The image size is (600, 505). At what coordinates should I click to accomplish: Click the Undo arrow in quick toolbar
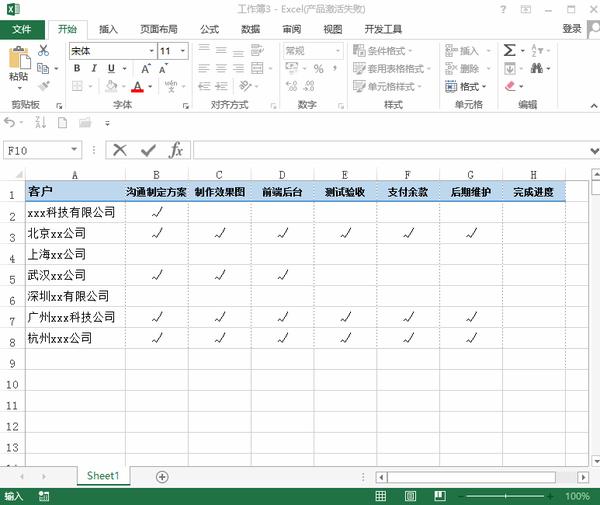coord(10,123)
